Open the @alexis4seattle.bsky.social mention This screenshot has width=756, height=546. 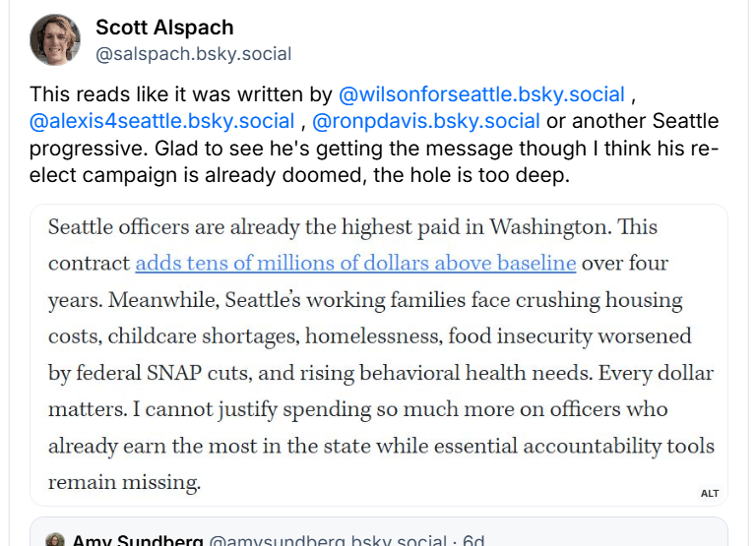click(162, 121)
